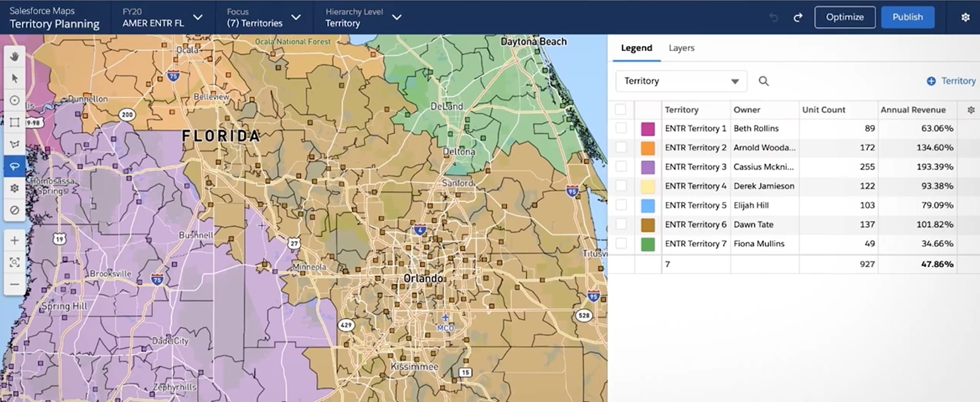Sort by Owner column header
The width and height of the screenshot is (980, 402).
tap(747, 110)
